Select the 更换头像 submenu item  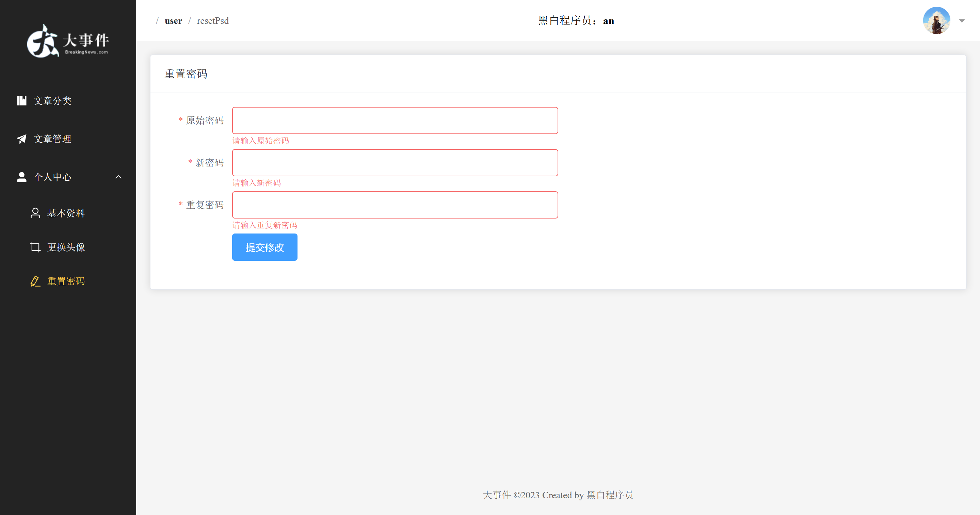[x=66, y=247]
